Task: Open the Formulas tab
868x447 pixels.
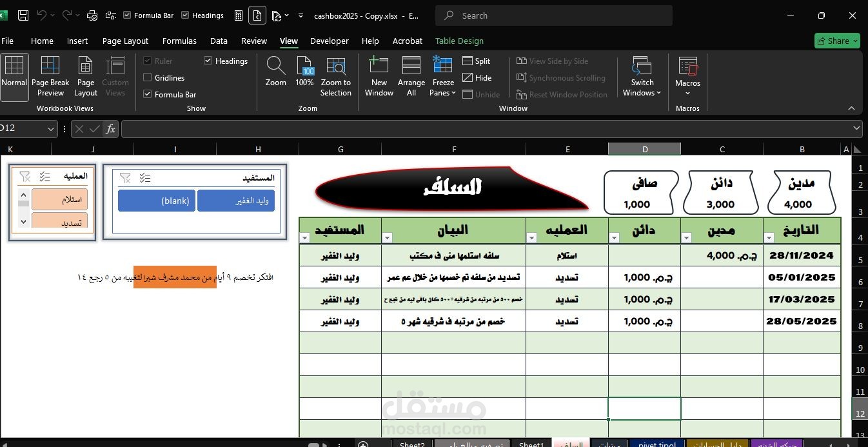Action: pos(179,41)
